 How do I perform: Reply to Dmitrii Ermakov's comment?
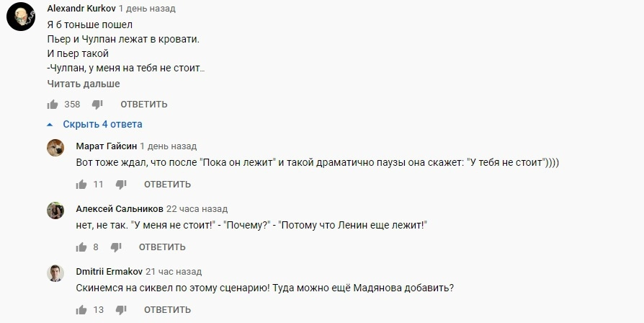(x=167, y=309)
